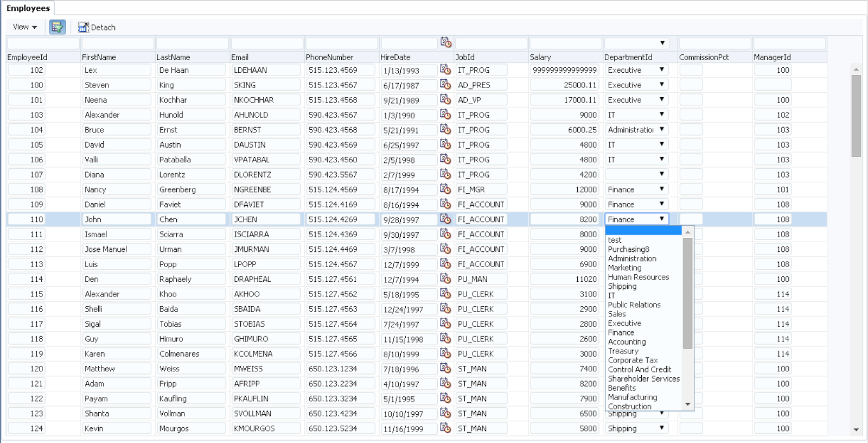Choose Human Resources from department list
This screenshot has width=868, height=443.
coord(639,277)
